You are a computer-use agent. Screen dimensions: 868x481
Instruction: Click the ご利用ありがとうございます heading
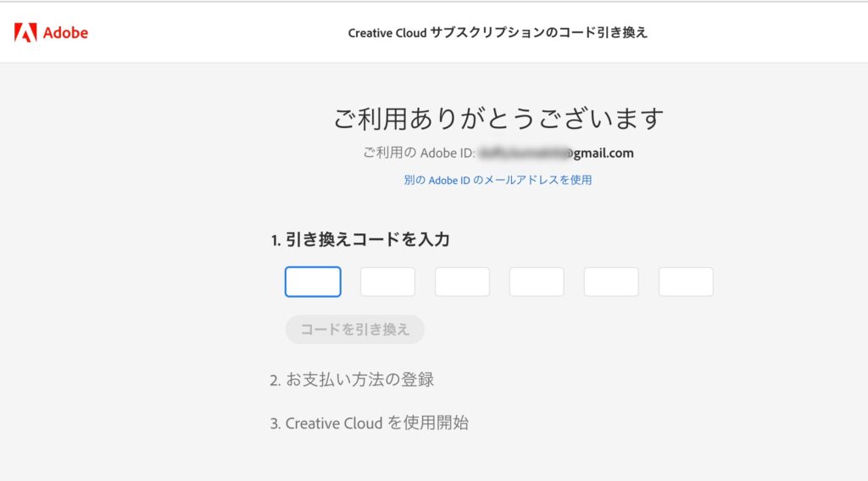[x=498, y=118]
